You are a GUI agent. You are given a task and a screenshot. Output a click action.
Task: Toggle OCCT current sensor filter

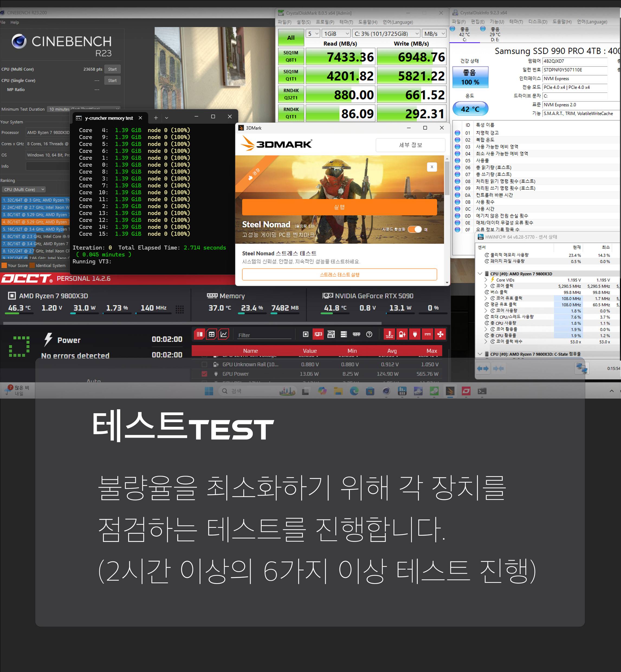click(428, 334)
